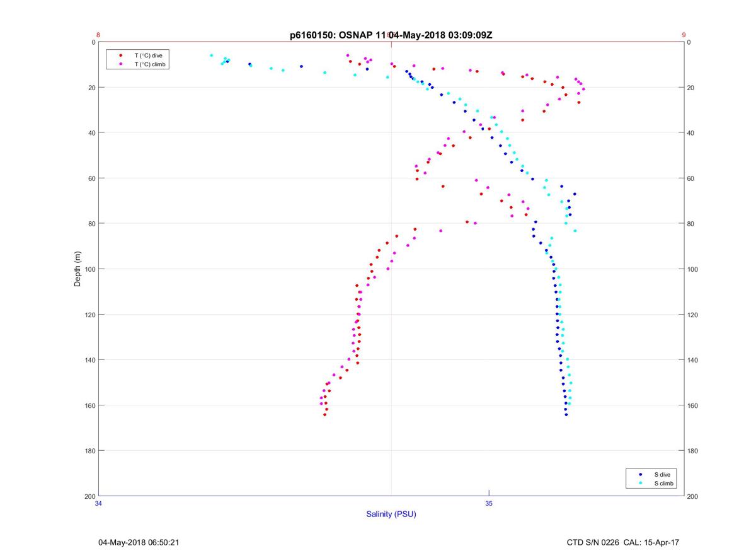The width and height of the screenshot is (756, 558).
Task: Click the blue salinity tick label '35'
Action: tap(489, 503)
